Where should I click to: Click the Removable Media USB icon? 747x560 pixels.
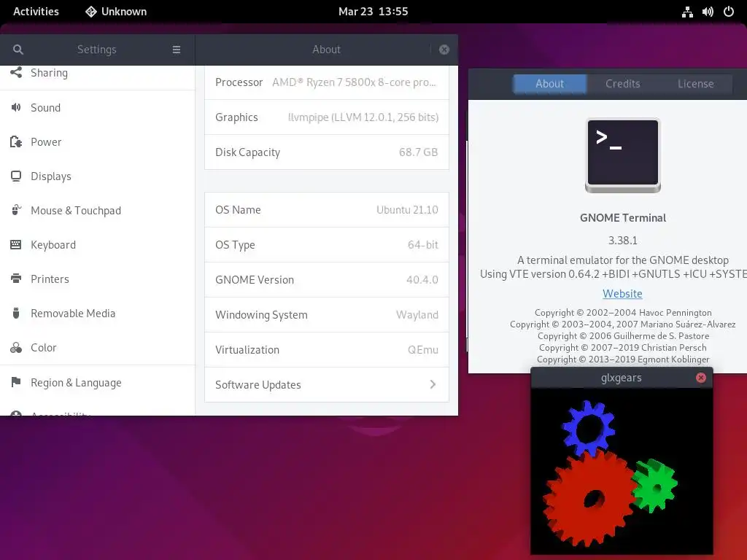click(16, 313)
